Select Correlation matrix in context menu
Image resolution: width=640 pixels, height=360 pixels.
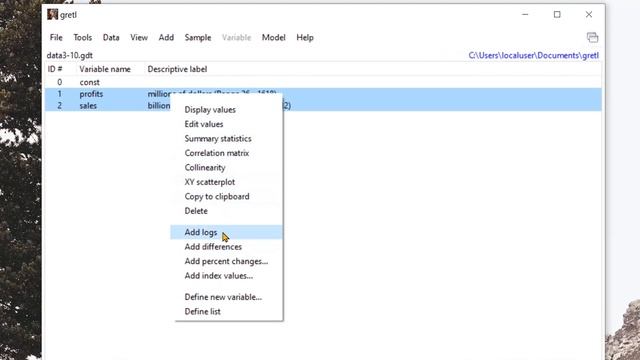227,153
